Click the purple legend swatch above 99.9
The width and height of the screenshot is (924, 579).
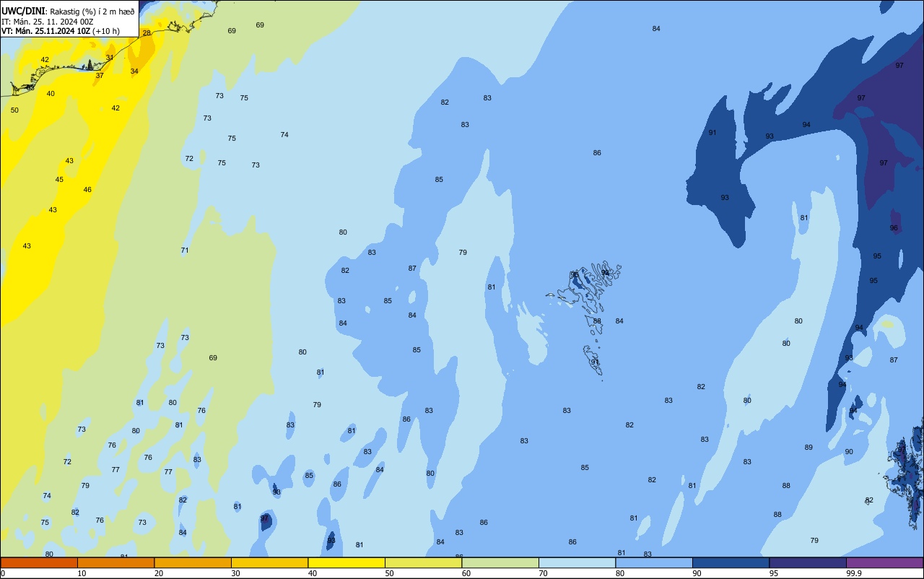click(x=884, y=562)
